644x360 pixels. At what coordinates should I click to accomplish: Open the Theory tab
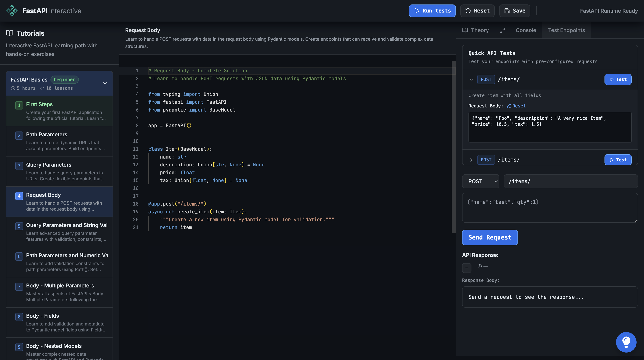pos(475,30)
